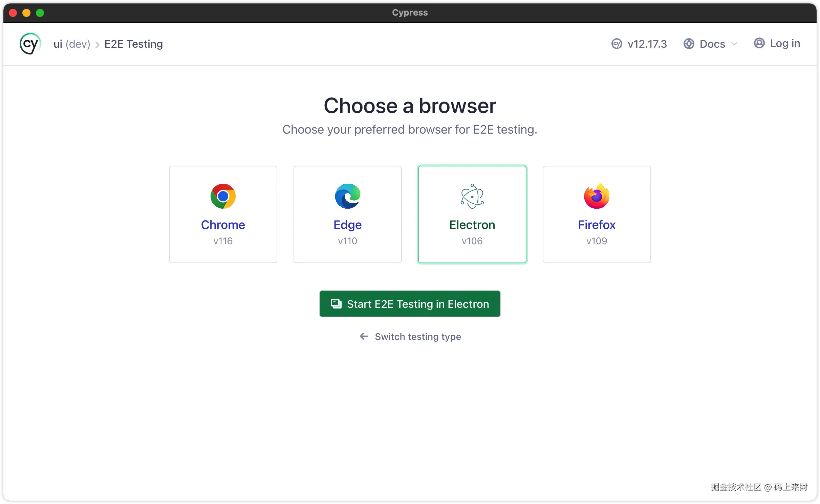The image size is (820, 504).
Task: Open the ui (dev) project breadcrumb
Action: coord(72,44)
